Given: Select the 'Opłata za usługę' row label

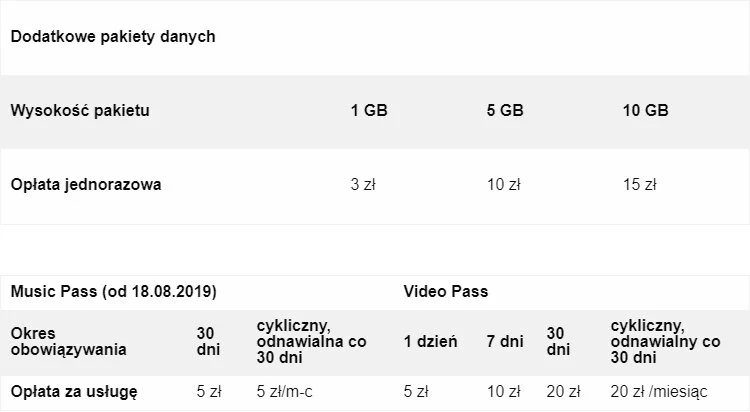Looking at the screenshot, I should [x=73, y=391].
